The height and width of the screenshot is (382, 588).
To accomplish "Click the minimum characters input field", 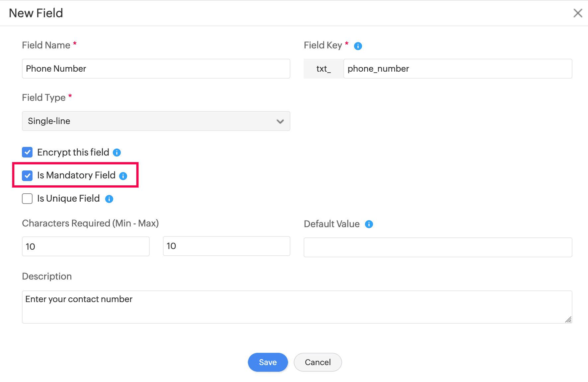I will (x=86, y=246).
